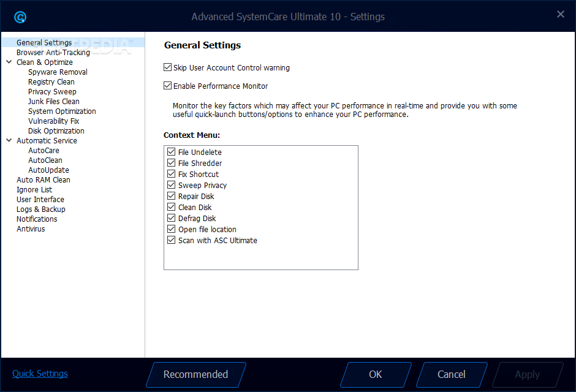The height and width of the screenshot is (392, 576).
Task: Toggle the Sweep Privacy checkbox
Action: [x=171, y=184]
